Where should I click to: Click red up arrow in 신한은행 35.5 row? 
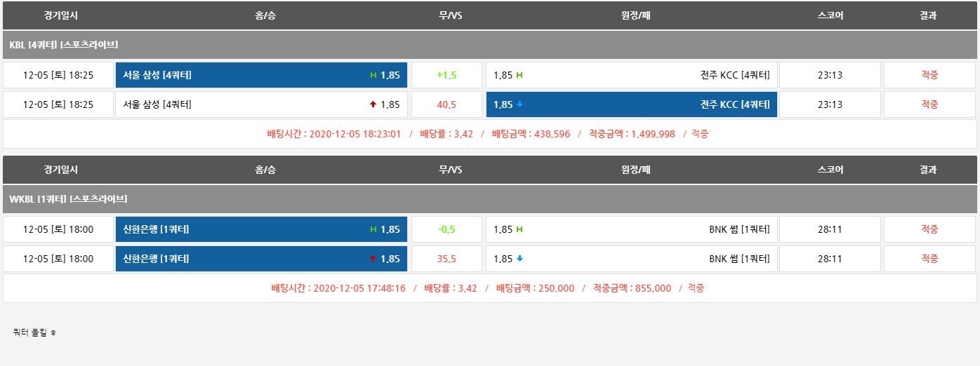(x=373, y=259)
